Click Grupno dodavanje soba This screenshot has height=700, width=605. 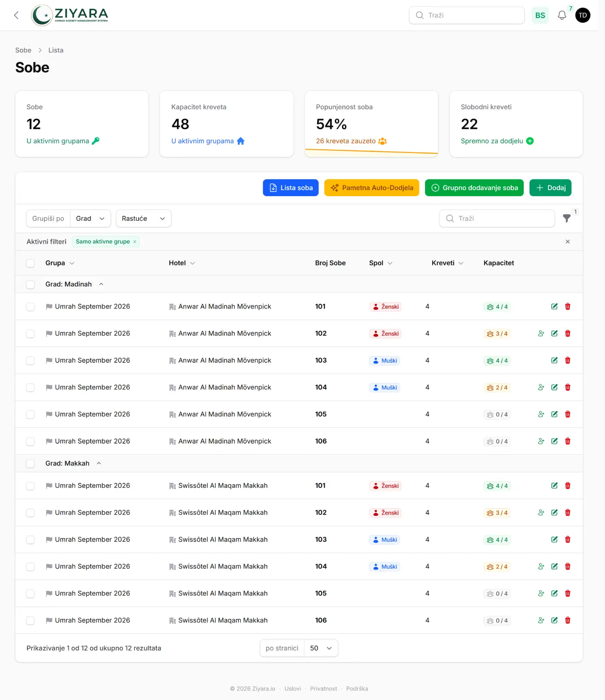pos(474,188)
